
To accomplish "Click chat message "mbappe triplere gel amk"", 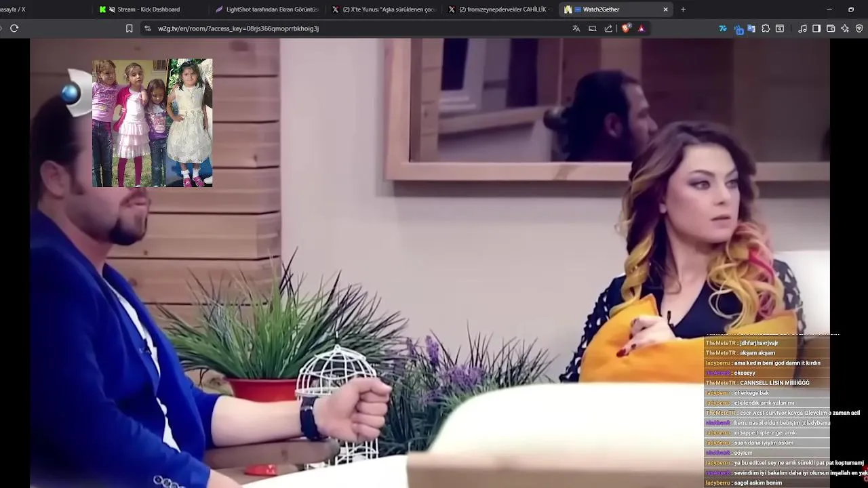I will coord(764,432).
